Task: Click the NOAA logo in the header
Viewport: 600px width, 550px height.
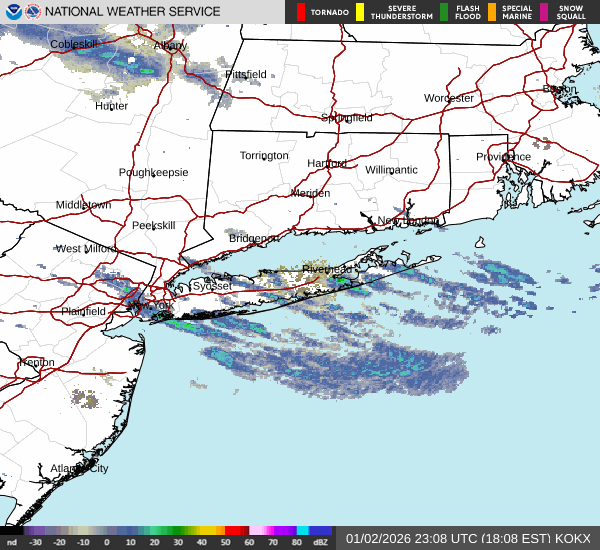Action: click(12, 12)
